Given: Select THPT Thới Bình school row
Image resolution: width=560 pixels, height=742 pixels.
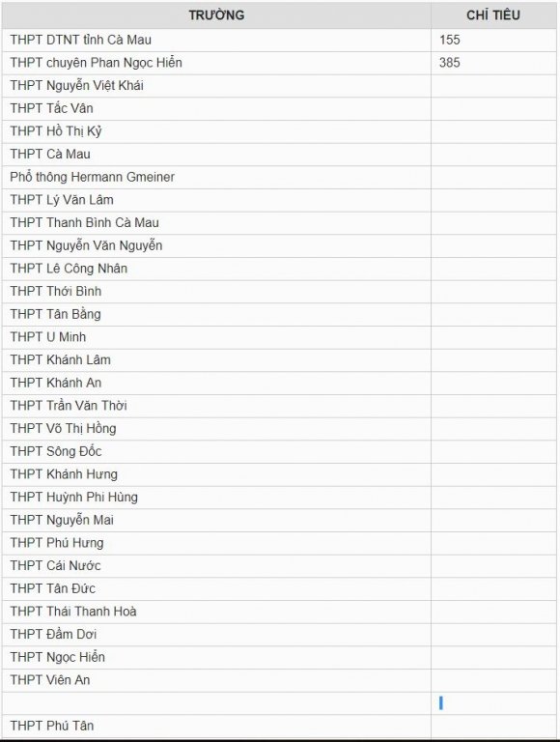Looking at the screenshot, I should [x=279, y=291].
